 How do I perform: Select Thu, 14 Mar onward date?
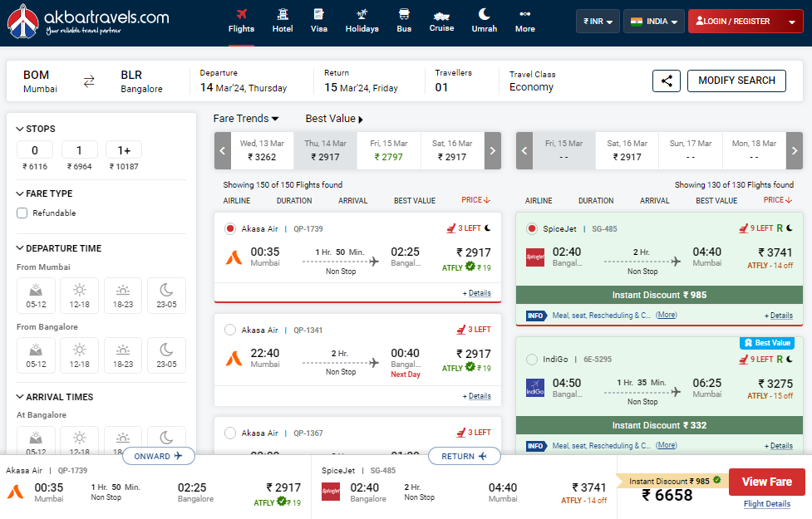325,150
